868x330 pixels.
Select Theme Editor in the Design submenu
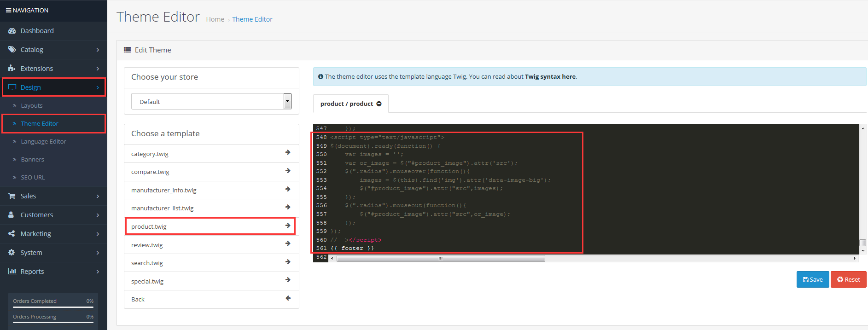pos(53,123)
